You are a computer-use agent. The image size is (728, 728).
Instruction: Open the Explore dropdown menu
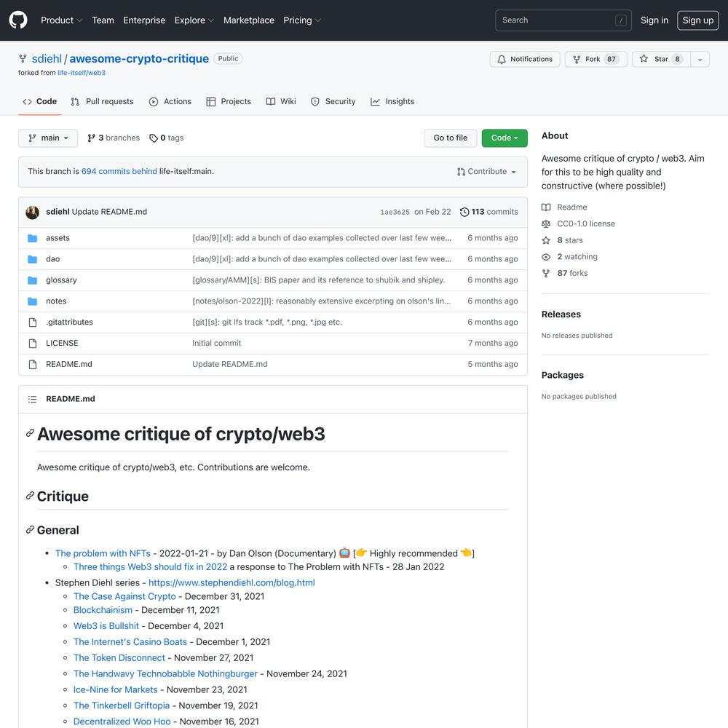[x=194, y=20]
